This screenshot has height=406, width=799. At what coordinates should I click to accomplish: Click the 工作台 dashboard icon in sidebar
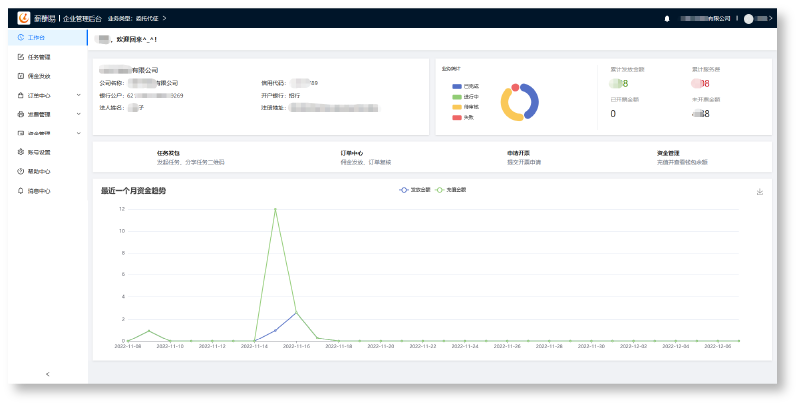21,38
